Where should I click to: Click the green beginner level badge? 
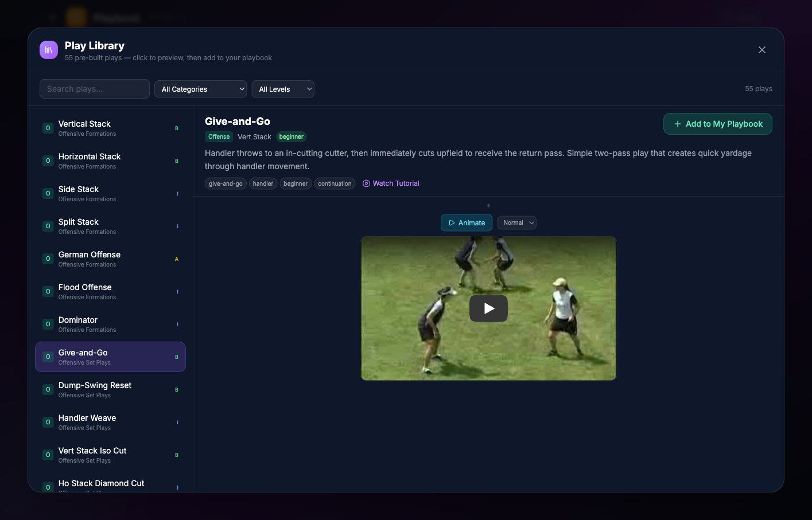pyautogui.click(x=292, y=136)
